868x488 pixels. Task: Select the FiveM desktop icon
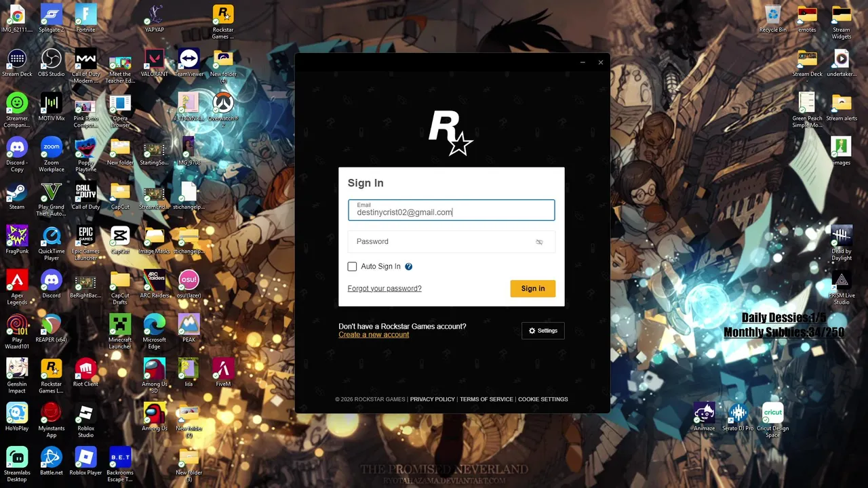coord(223,373)
